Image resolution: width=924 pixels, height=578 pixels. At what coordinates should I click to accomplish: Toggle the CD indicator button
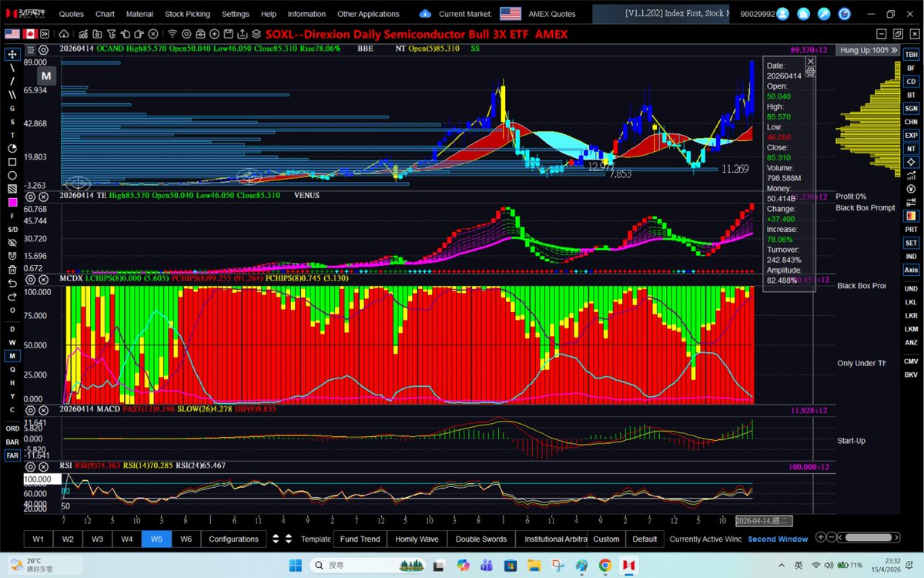point(911,81)
